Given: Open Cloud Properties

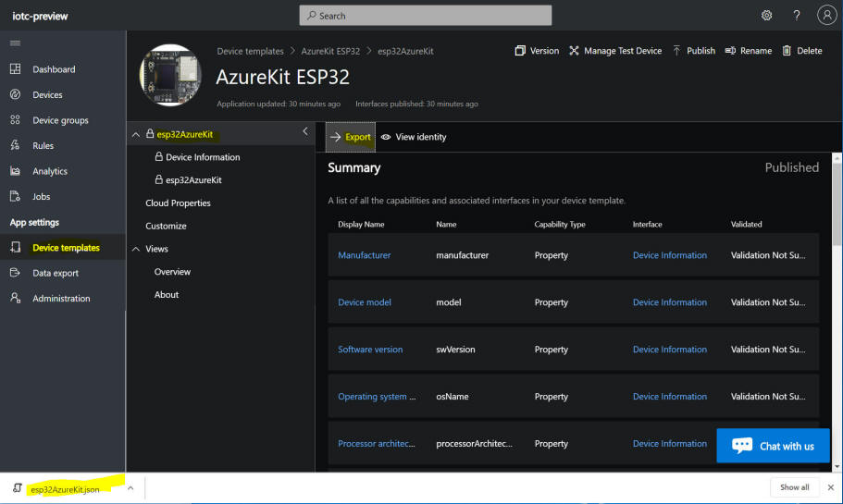Looking at the screenshot, I should (178, 203).
